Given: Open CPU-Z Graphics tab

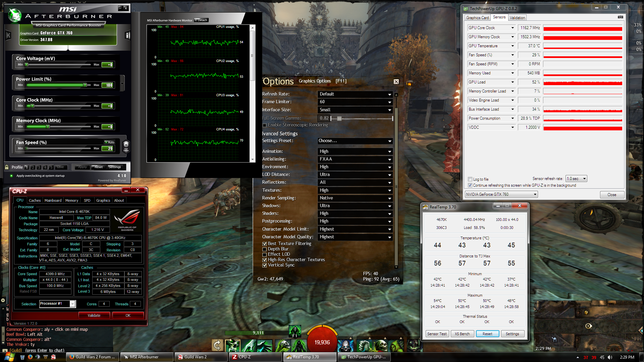Looking at the screenshot, I should click(103, 200).
